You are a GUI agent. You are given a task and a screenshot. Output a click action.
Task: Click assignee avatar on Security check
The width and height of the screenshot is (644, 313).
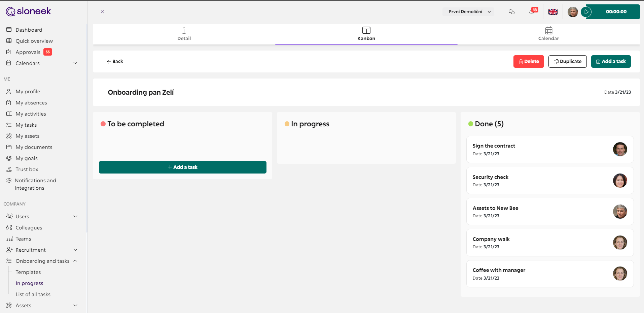[620, 181]
